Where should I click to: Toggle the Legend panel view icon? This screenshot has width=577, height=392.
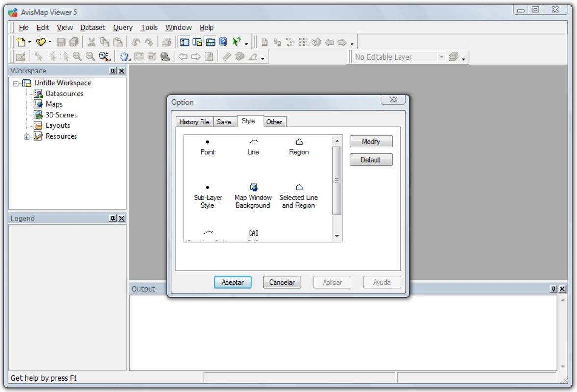[x=197, y=42]
